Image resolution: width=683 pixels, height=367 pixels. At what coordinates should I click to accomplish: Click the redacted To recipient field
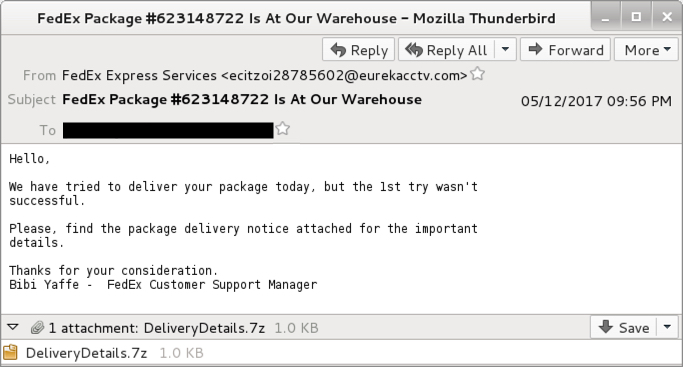point(168,130)
